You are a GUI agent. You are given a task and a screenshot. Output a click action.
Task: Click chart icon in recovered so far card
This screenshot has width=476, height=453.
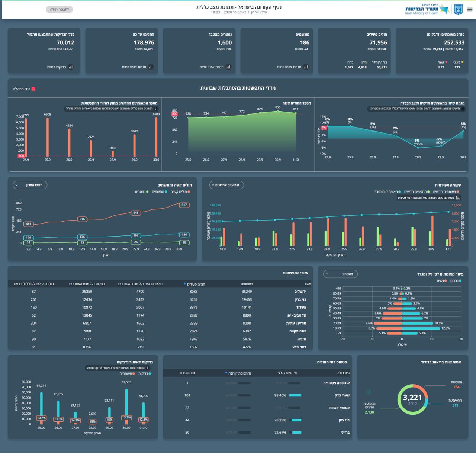[151, 67]
